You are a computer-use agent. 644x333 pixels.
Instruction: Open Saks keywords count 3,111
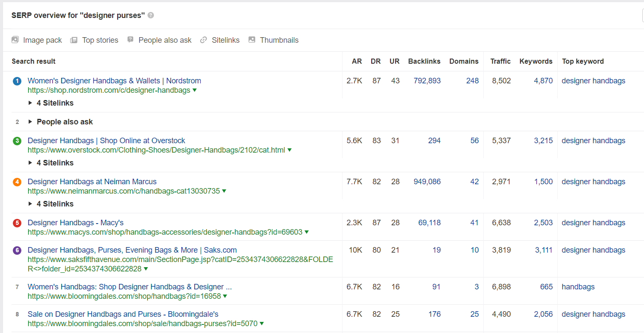[544, 250]
